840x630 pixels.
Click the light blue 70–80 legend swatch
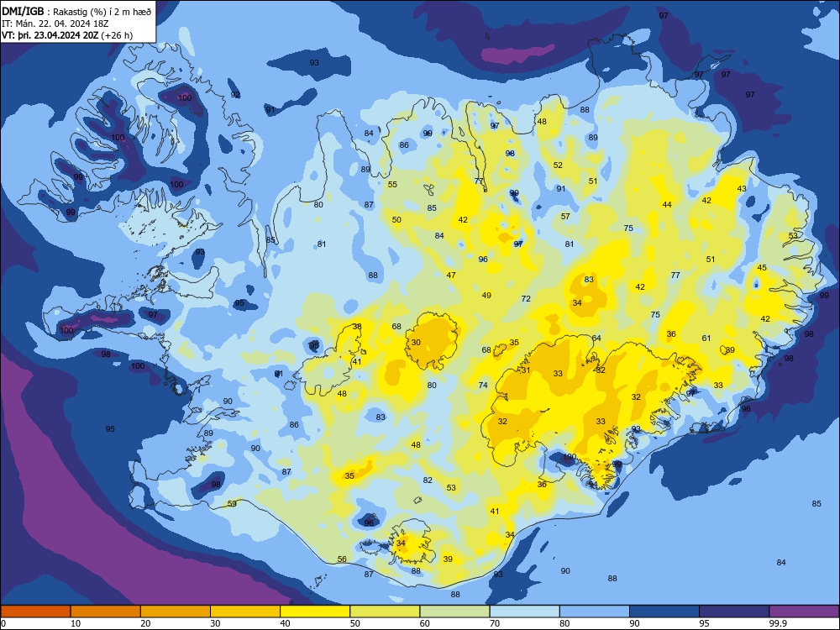click(x=525, y=612)
